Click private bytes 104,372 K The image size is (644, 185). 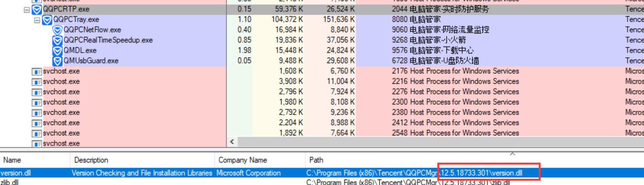(x=287, y=19)
